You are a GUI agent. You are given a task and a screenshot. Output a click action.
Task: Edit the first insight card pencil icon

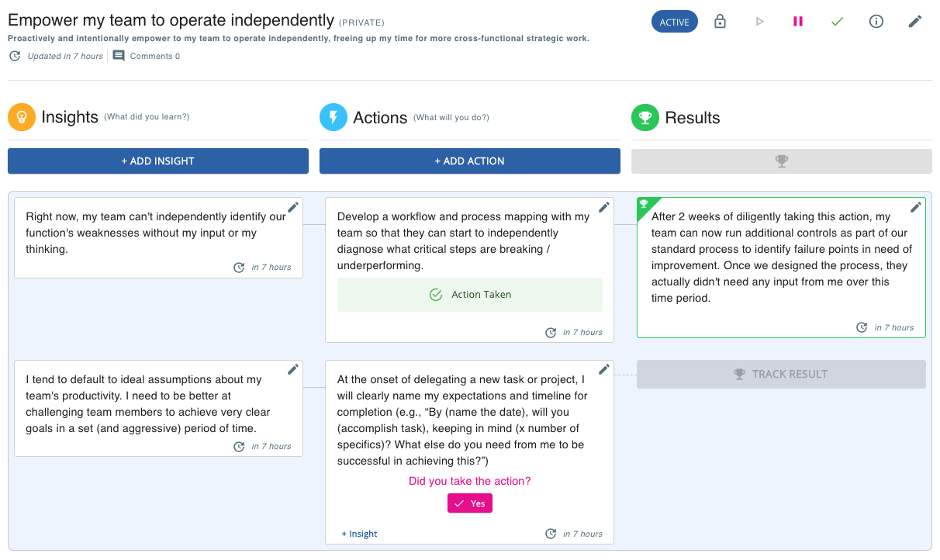point(293,207)
